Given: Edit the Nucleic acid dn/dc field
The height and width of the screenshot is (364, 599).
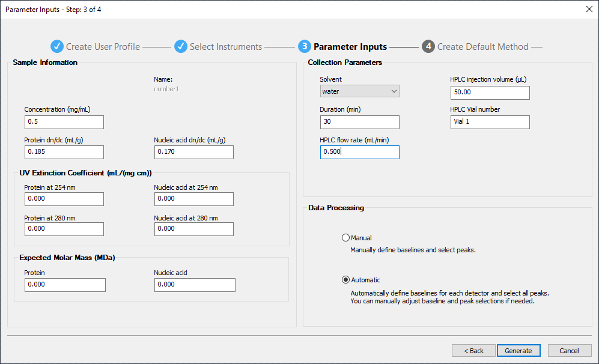Looking at the screenshot, I should [193, 153].
